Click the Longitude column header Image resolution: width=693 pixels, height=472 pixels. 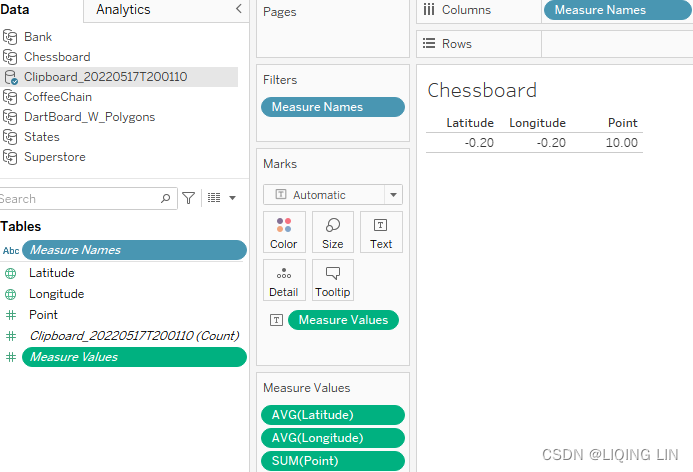coord(537,123)
